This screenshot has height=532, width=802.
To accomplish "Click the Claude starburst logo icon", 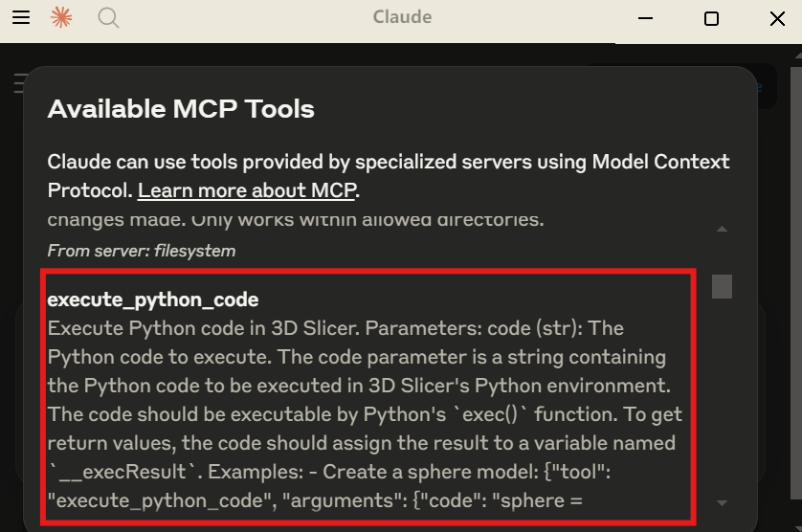I will (x=61, y=17).
